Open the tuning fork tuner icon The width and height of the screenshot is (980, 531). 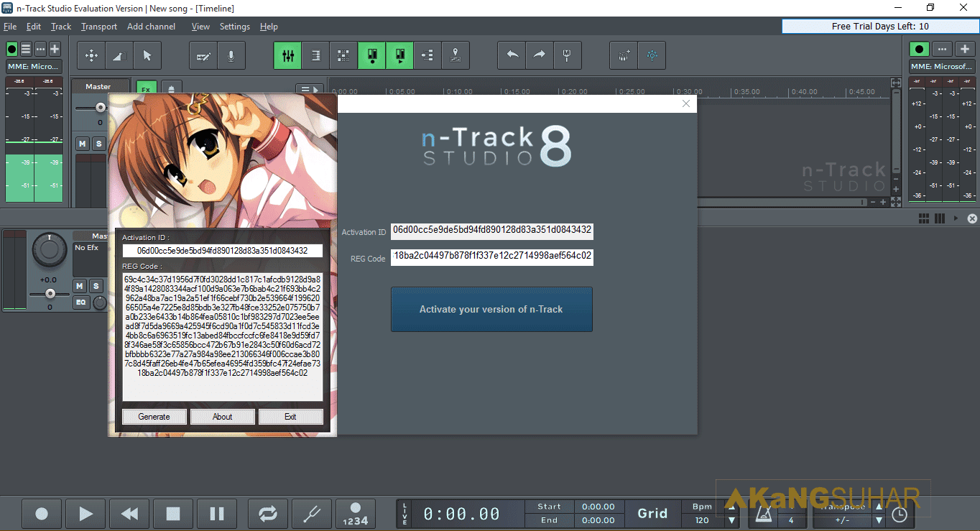tap(568, 55)
